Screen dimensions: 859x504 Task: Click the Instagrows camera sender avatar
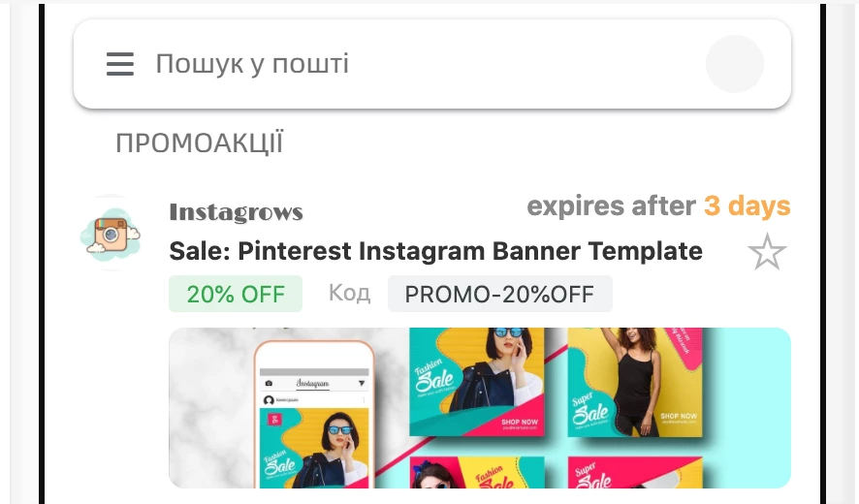click(x=111, y=233)
